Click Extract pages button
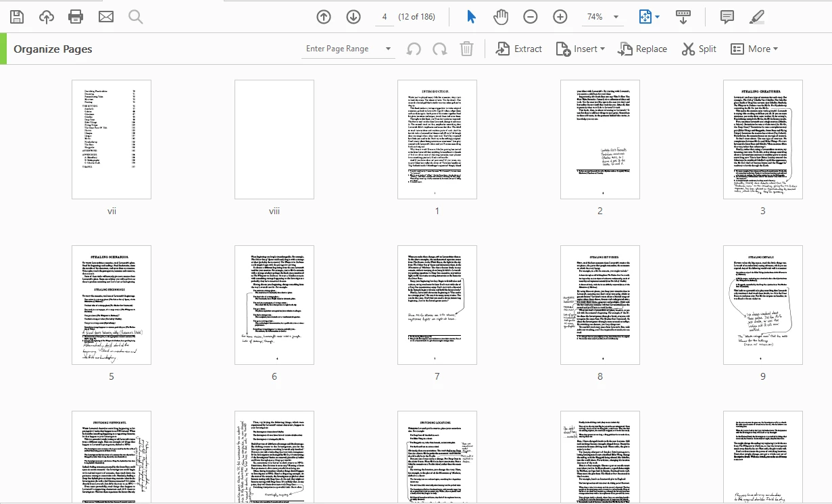 [x=519, y=49]
